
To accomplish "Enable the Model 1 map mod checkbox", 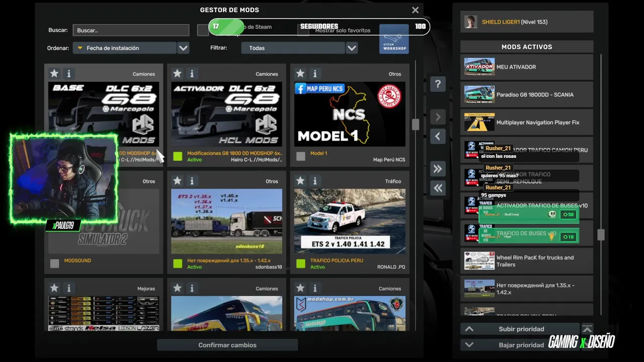I will [301, 156].
